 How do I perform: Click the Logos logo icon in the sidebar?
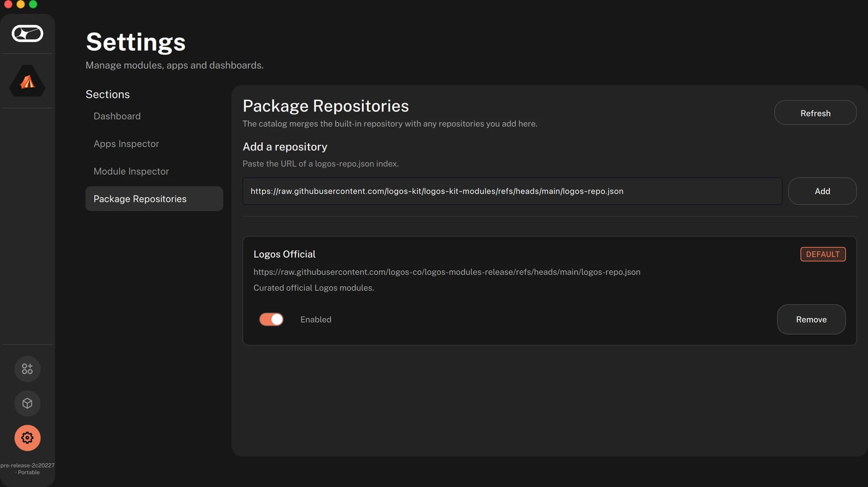(27, 33)
